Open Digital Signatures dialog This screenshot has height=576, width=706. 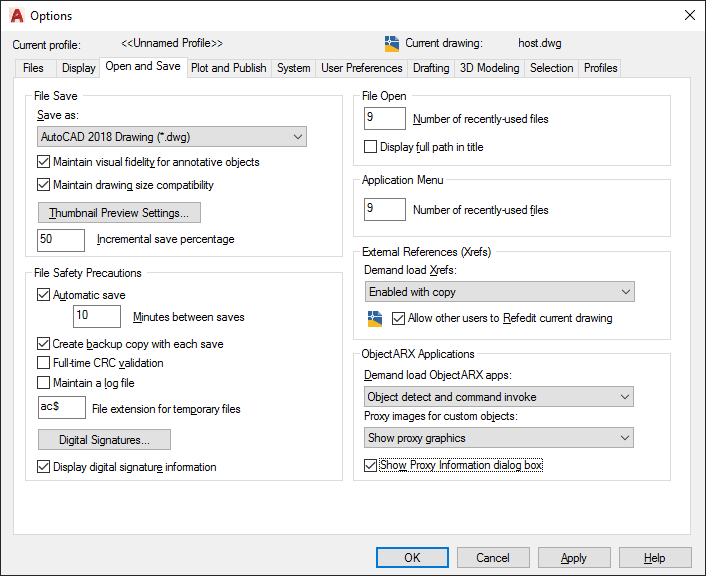click(104, 440)
